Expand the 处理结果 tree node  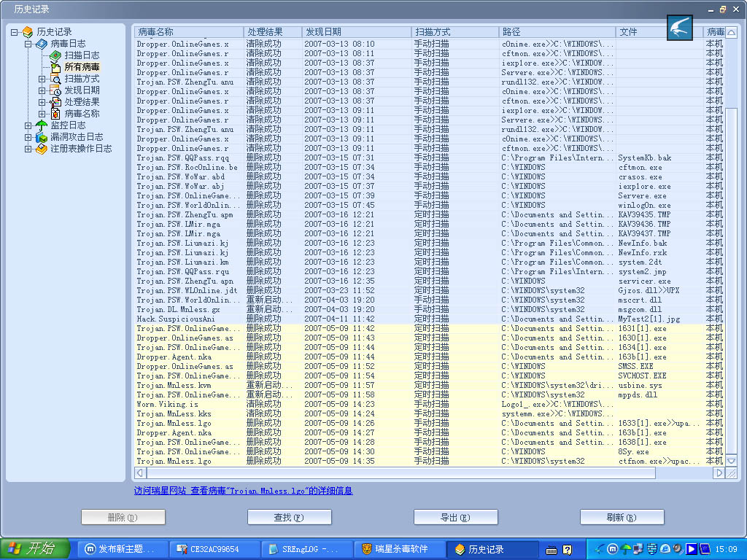[x=42, y=102]
